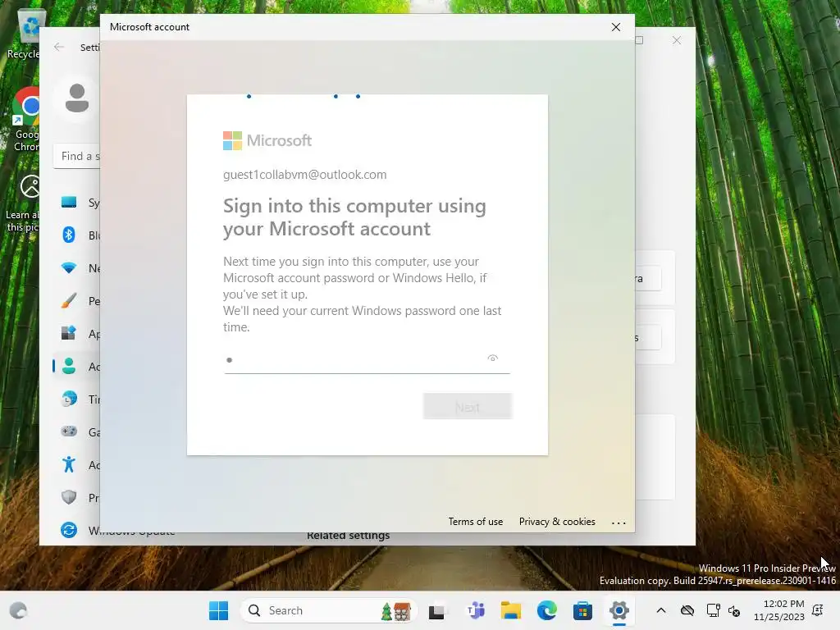The image size is (840, 630).
Task: Click the Find a setting search box
Action: tap(77, 157)
